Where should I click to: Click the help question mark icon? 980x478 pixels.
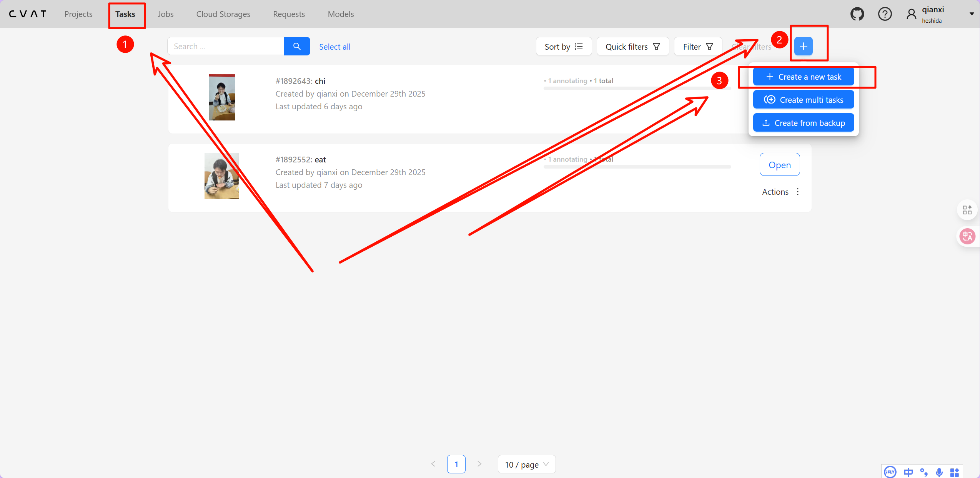(x=885, y=14)
